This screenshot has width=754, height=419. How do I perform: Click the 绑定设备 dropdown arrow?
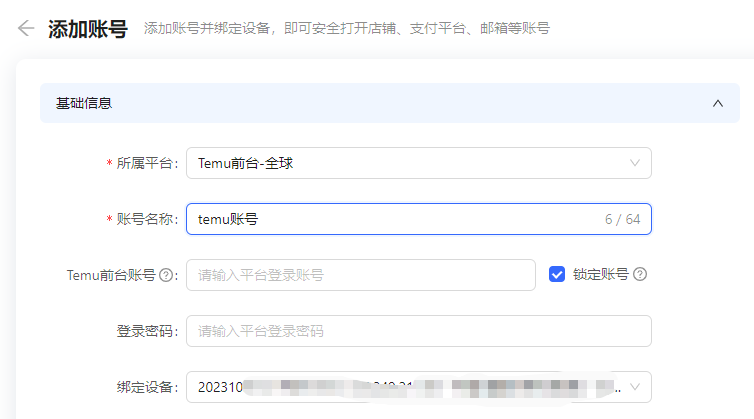point(635,386)
